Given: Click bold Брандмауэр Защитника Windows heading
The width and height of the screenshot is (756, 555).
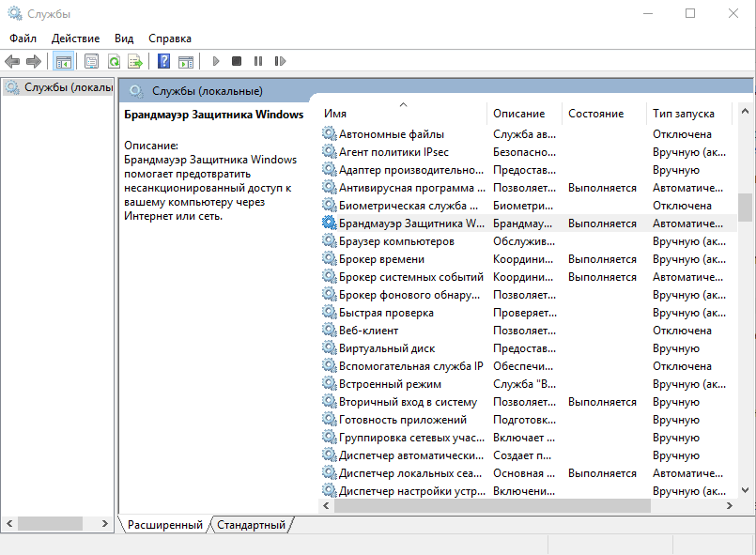Looking at the screenshot, I should click(x=213, y=115).
